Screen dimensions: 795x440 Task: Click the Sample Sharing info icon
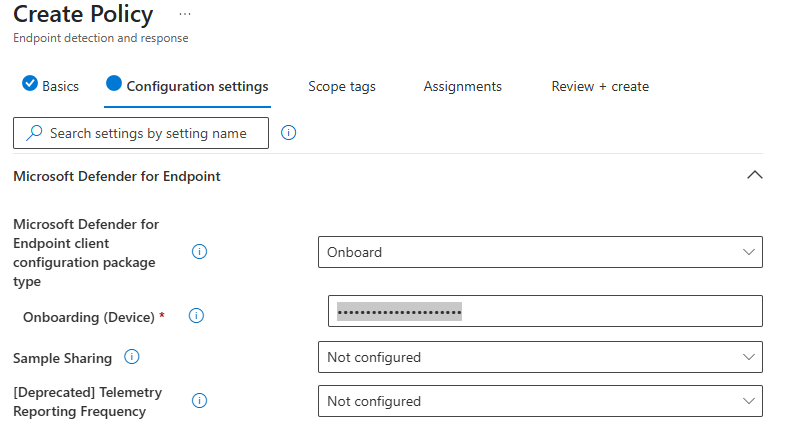tap(132, 357)
